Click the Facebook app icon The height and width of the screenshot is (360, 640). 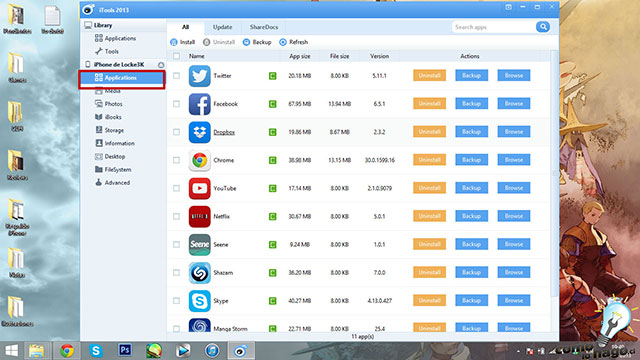pos(200,104)
